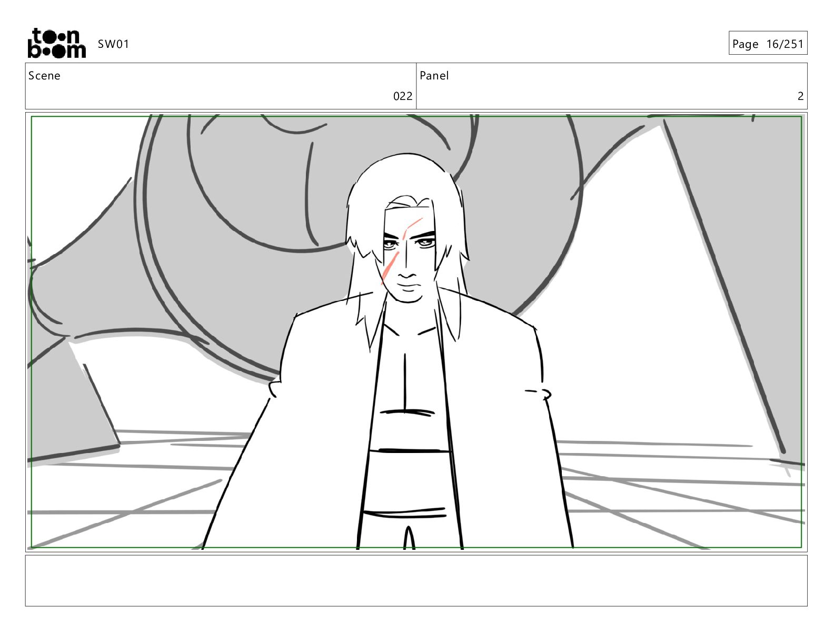The image size is (834, 644).
Task: Click the Panel label
Action: point(434,76)
